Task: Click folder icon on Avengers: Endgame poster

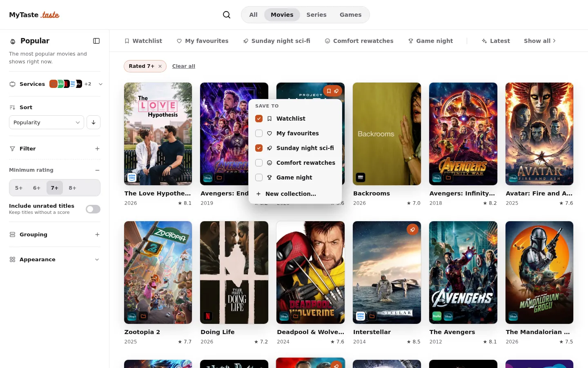Action: click(x=219, y=178)
